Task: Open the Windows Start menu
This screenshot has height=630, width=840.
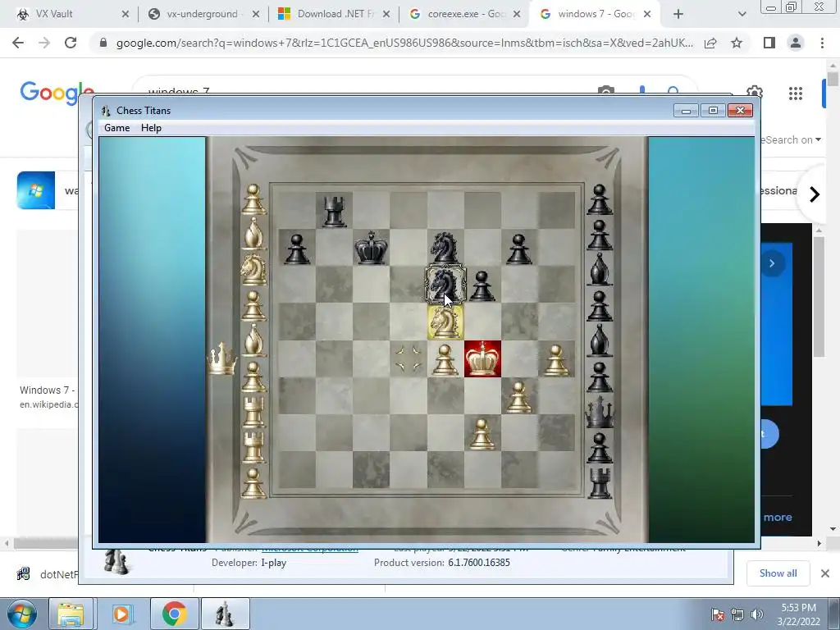Action: [22, 614]
